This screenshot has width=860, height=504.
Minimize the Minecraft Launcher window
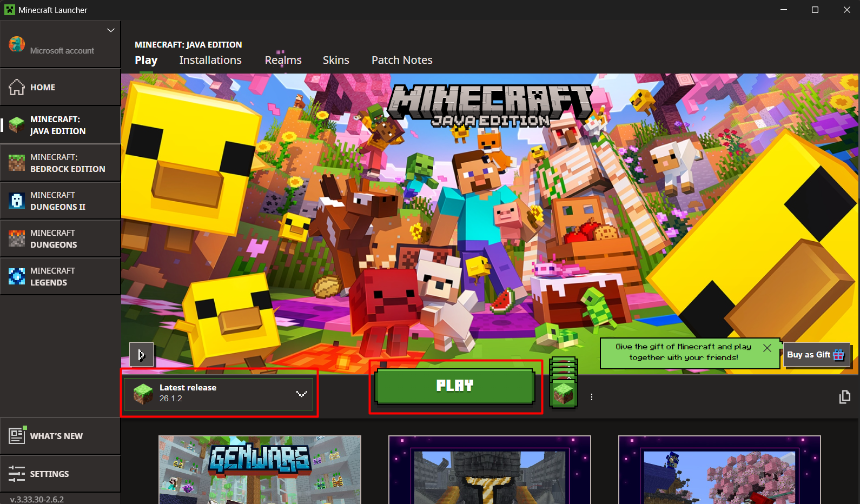click(784, 10)
